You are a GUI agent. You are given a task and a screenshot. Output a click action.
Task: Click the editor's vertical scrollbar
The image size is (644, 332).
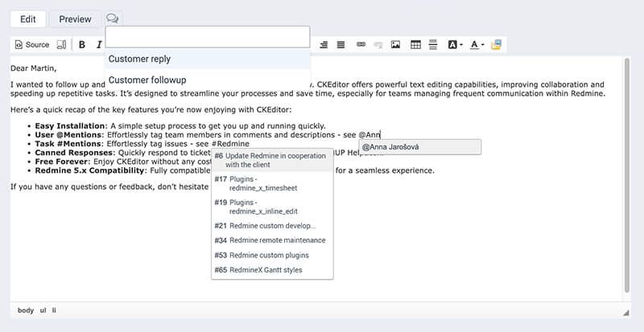click(627, 175)
